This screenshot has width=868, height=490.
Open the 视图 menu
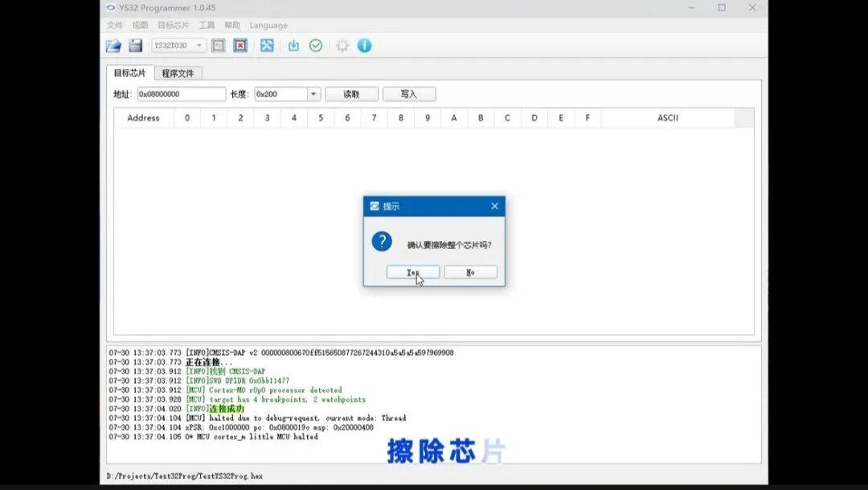pos(140,25)
